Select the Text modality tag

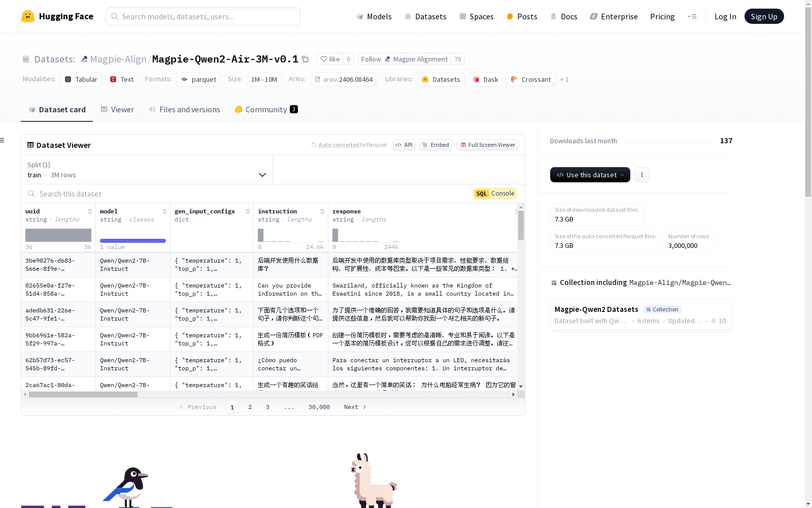tap(122, 79)
